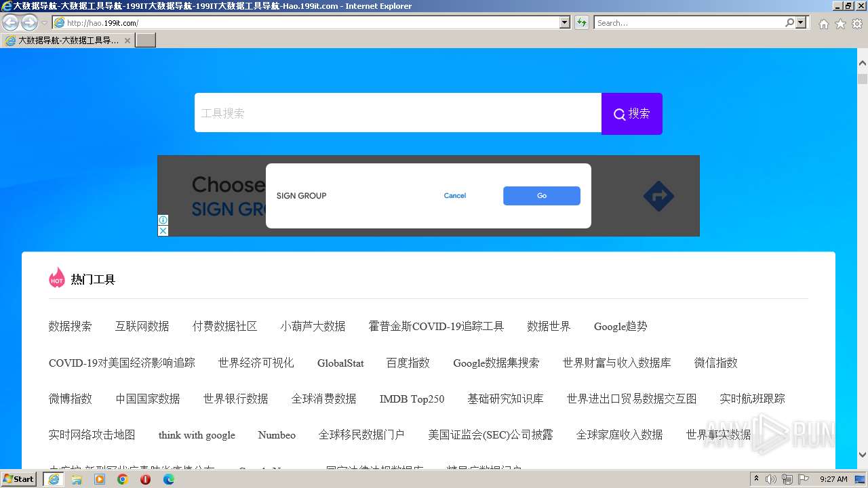Viewport: 868px width, 488px height.
Task: Open the 实时航班跟踪 link
Action: [753, 399]
